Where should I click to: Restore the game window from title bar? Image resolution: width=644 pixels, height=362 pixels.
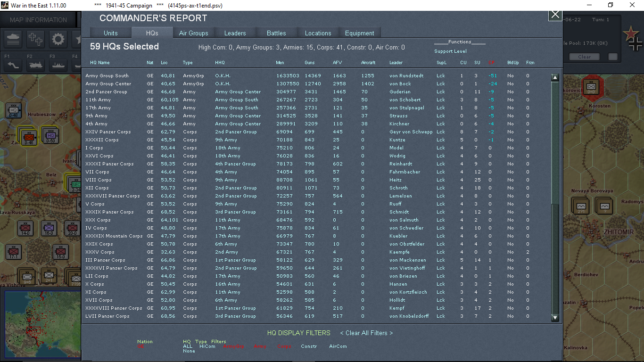[x=611, y=5]
